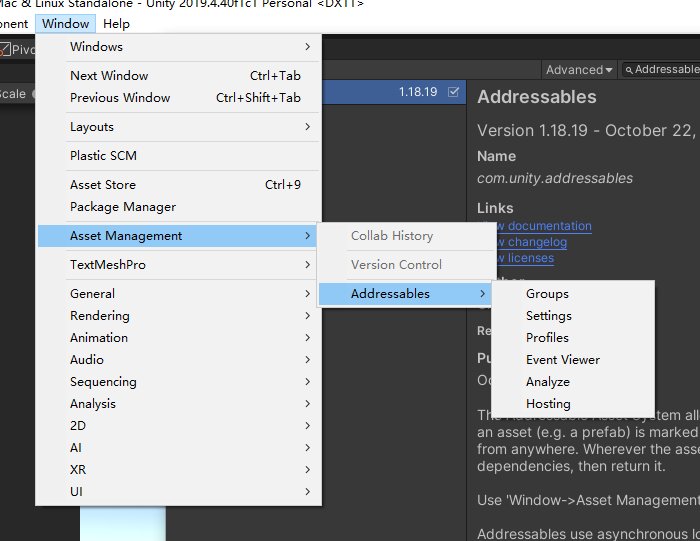700x541 pixels.
Task: Open the Window menu
Action: [x=66, y=24]
